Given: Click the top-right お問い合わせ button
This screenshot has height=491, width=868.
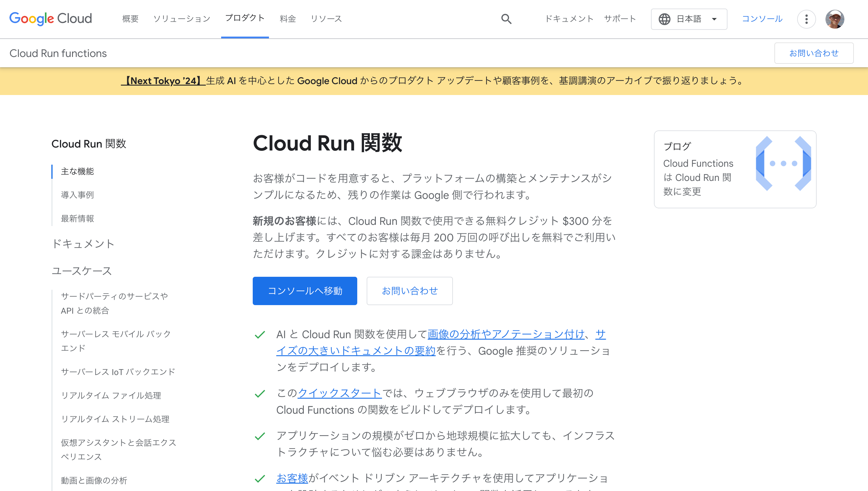Looking at the screenshot, I should [814, 53].
